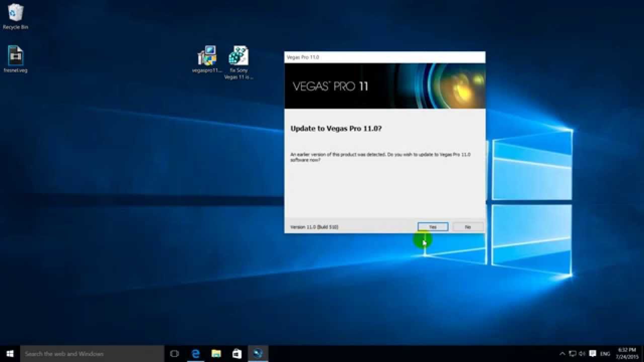
Task: Open the Store from the taskbar
Action: coord(237,353)
